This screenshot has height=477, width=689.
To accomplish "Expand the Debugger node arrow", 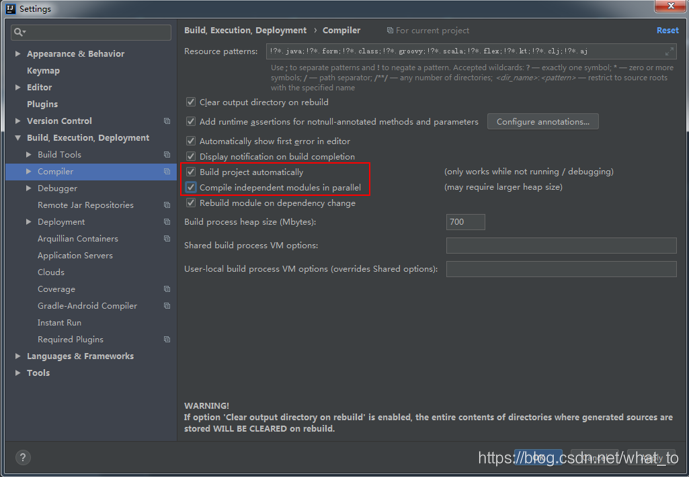I will coord(29,188).
